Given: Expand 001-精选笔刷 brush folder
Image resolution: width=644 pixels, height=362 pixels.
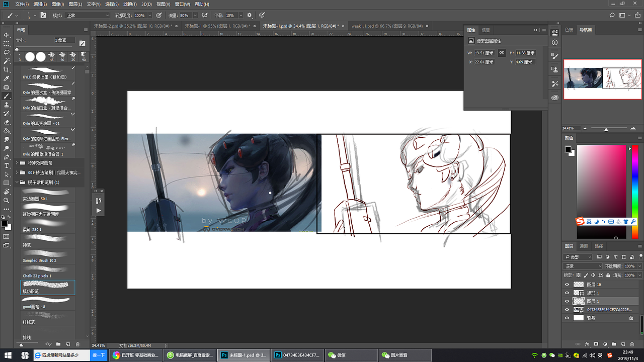Looking at the screenshot, I should click(17, 172).
